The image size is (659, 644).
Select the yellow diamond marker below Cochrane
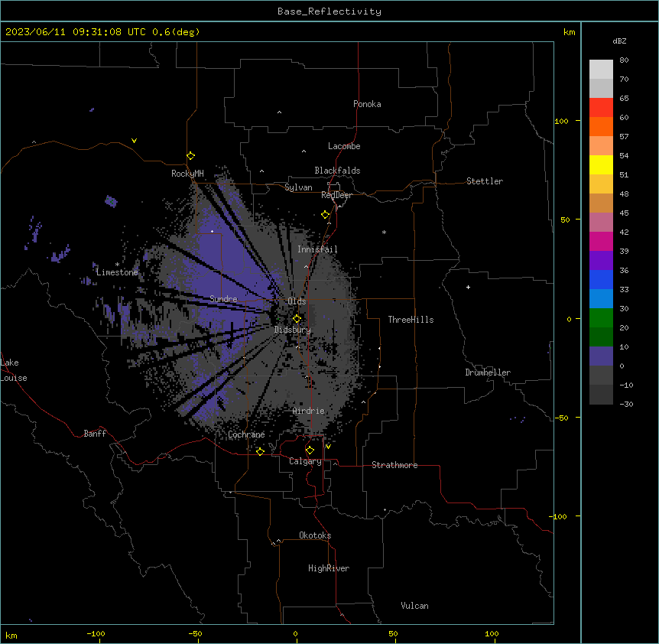(260, 451)
